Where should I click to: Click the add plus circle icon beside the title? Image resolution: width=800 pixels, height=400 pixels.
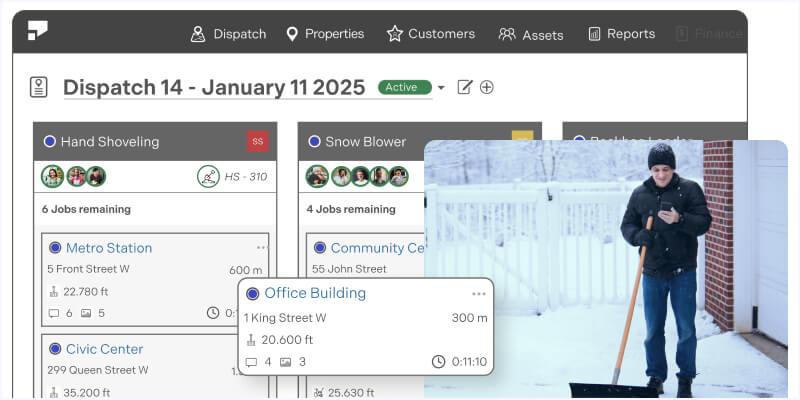click(487, 87)
